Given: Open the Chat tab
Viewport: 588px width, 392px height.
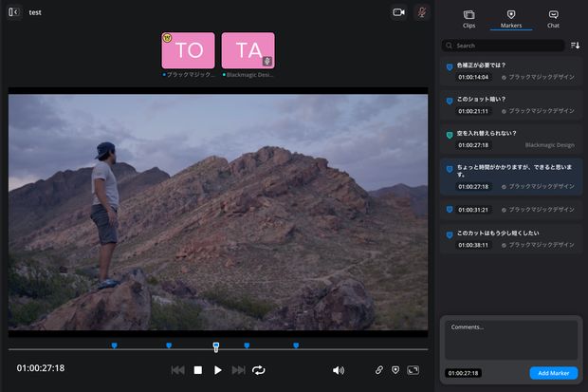Looking at the screenshot, I should 553,18.
